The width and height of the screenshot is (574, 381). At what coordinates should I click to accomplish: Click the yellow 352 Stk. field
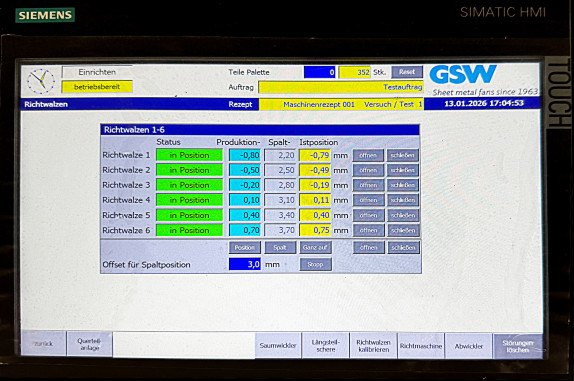355,72
